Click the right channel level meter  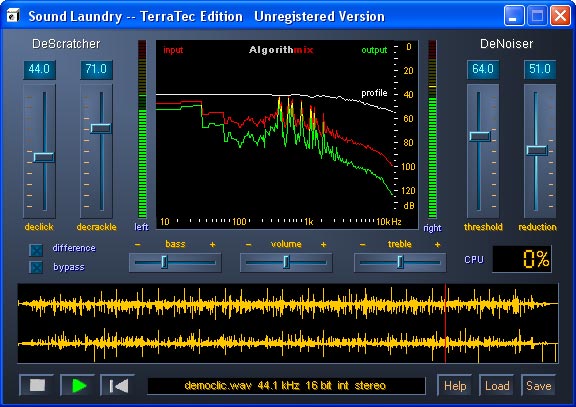click(432, 129)
